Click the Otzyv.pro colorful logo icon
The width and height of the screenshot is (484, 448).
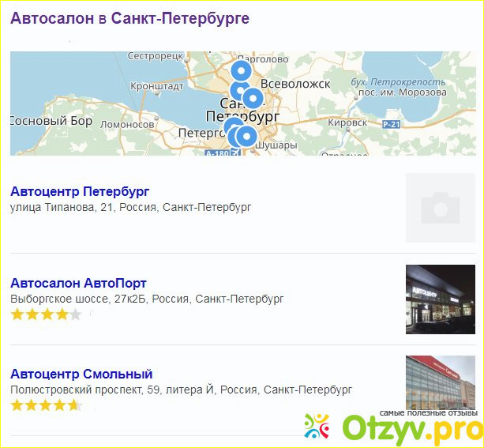click(317, 427)
